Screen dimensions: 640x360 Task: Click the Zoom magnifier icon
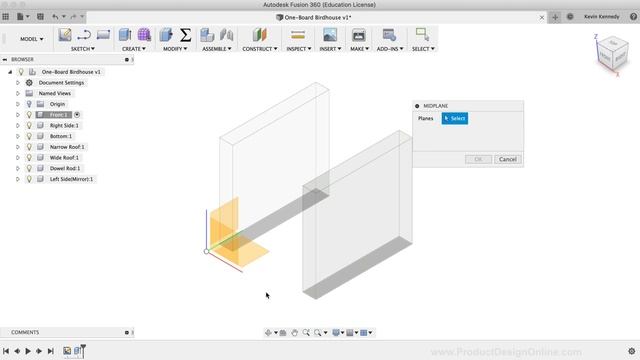[x=306, y=333]
